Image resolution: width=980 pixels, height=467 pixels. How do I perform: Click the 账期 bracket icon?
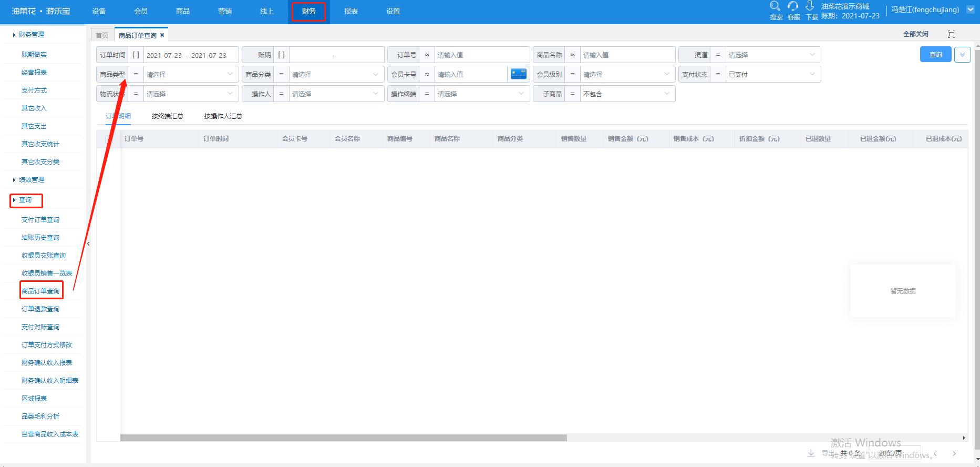[x=281, y=55]
